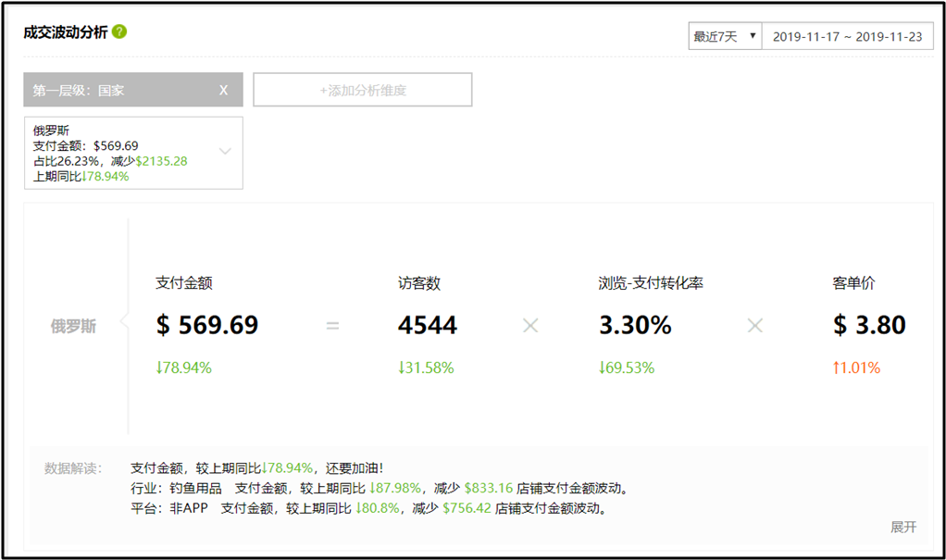Screen dimensions: 946x560
Task: Click the 浏览-支付转化率 value 3.30%
Action: 634,326
